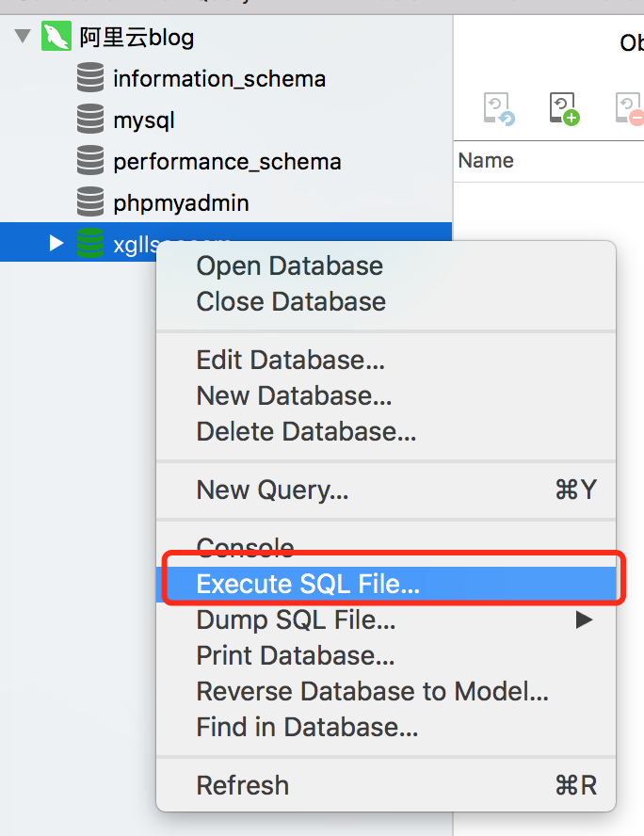Select phpmyadmin database name
Image resolution: width=644 pixels, height=836 pixels.
(x=182, y=203)
